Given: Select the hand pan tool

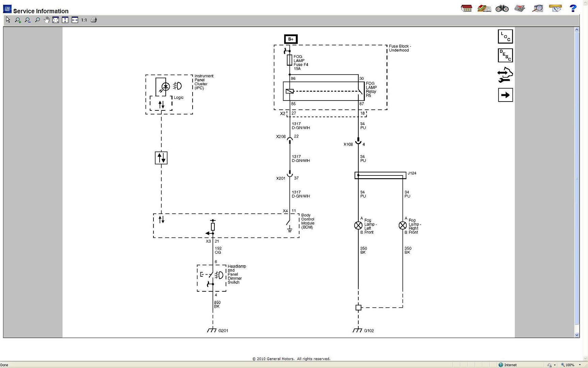Looking at the screenshot, I should (x=46, y=20).
